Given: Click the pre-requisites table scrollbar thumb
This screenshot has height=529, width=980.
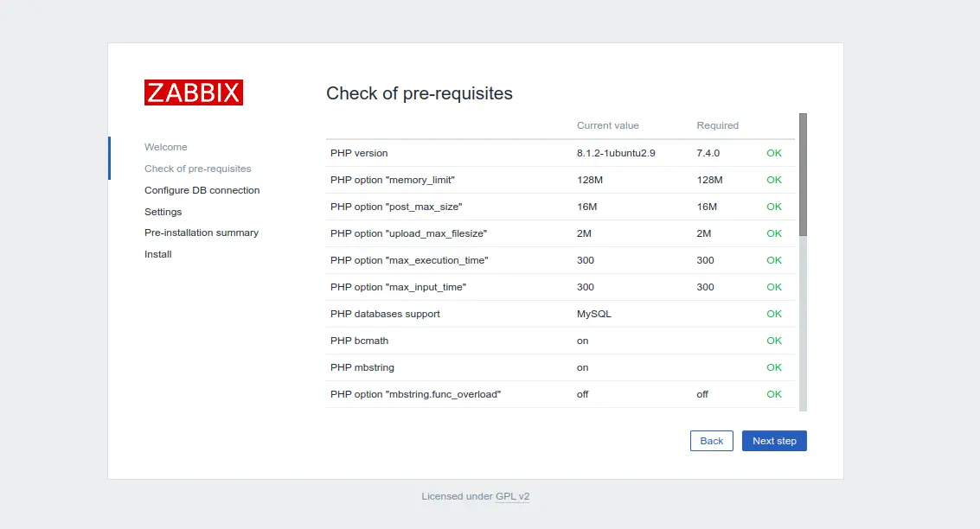Looking at the screenshot, I should click(804, 175).
